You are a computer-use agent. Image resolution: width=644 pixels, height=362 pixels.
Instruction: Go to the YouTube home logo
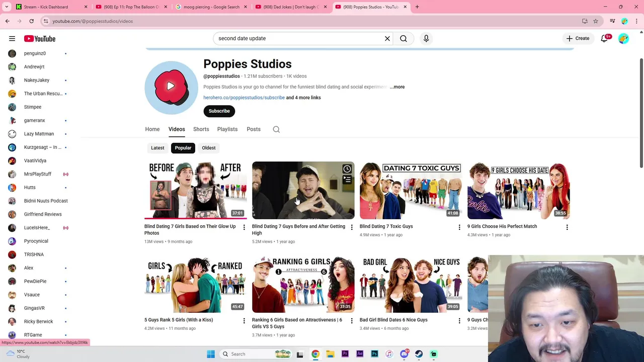pyautogui.click(x=40, y=39)
